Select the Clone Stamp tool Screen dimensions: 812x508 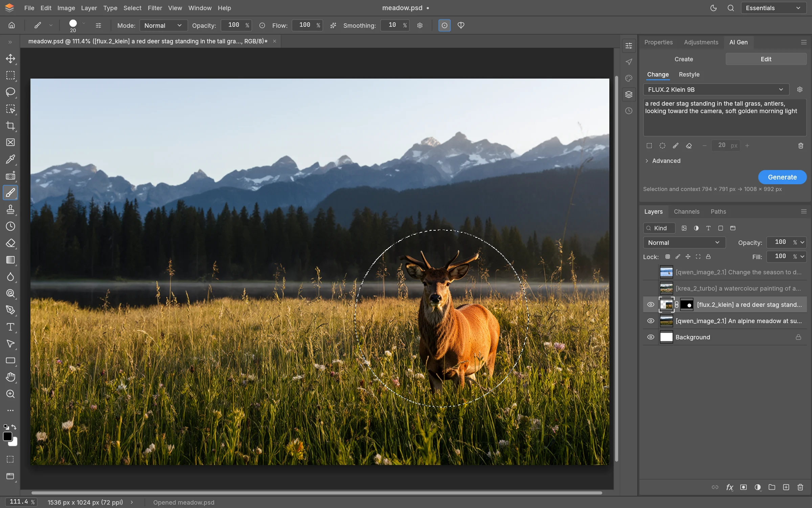pyautogui.click(x=10, y=210)
